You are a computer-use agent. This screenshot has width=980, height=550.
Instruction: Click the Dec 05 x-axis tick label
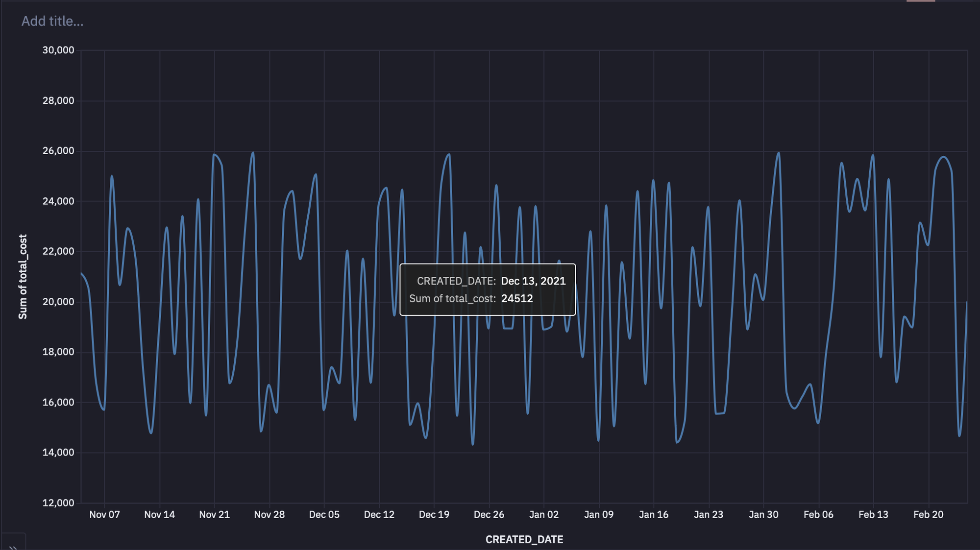324,514
